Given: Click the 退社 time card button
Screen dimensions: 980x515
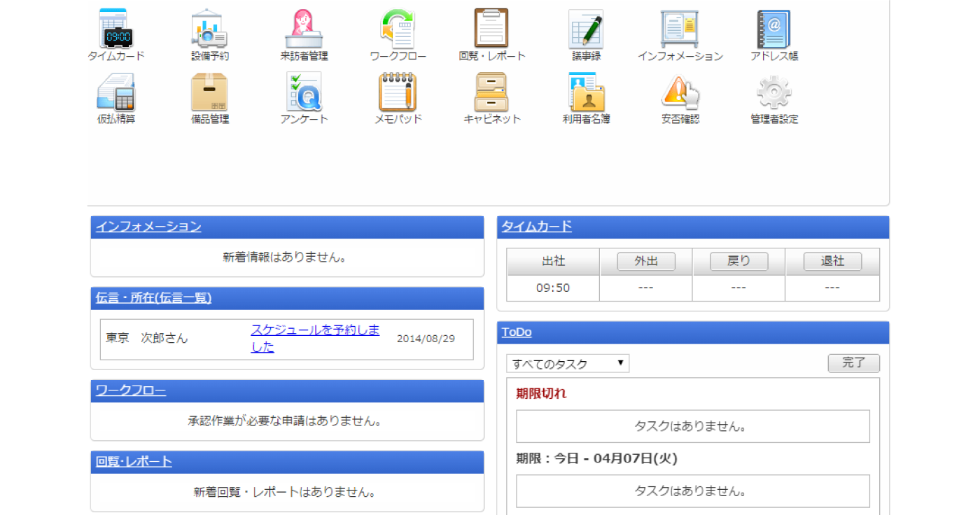Looking at the screenshot, I should [x=832, y=261].
